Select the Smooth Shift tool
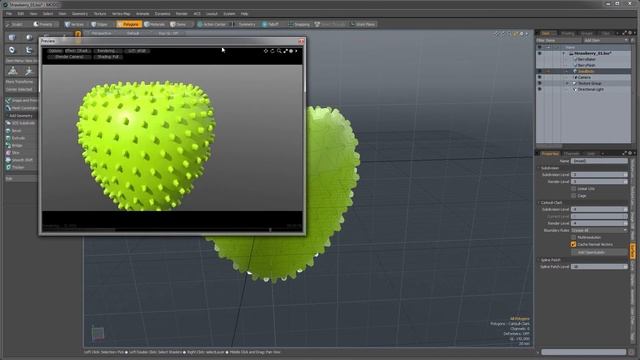 click(x=22, y=160)
